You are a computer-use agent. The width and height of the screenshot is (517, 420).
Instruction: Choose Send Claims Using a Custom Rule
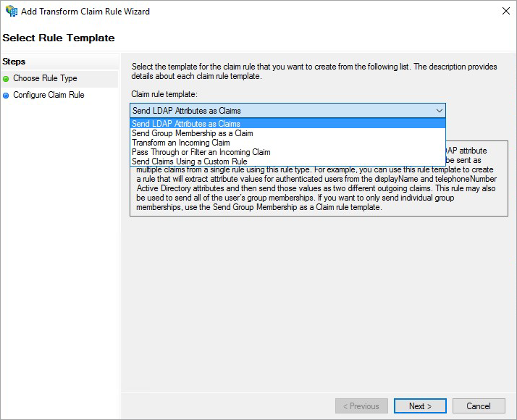[287, 161]
